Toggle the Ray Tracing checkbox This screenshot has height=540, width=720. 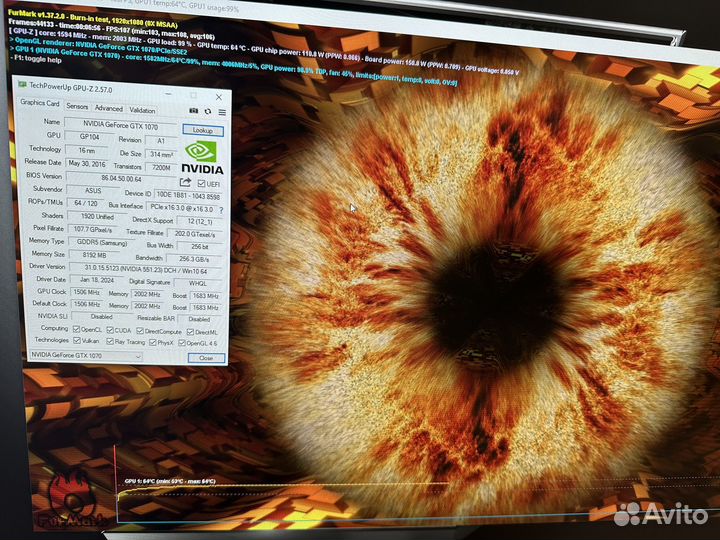(x=111, y=342)
